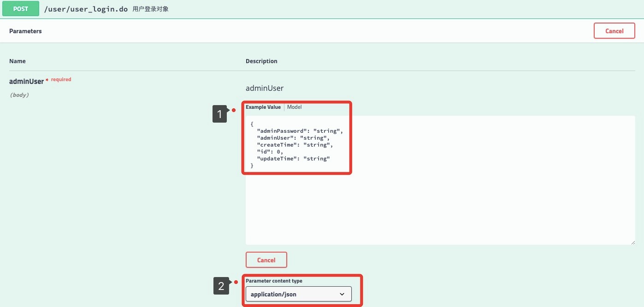
Task: Click the Parameters section heading
Action: click(x=25, y=31)
